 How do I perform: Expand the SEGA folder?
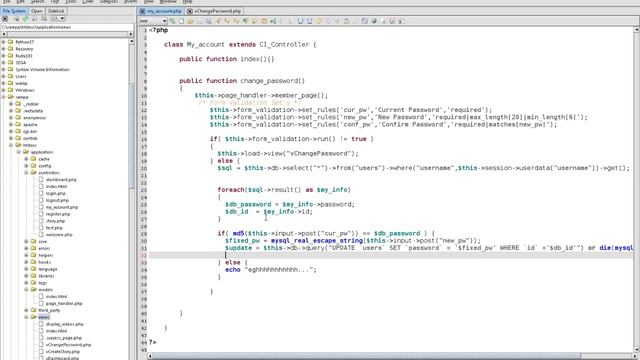coord(4,63)
